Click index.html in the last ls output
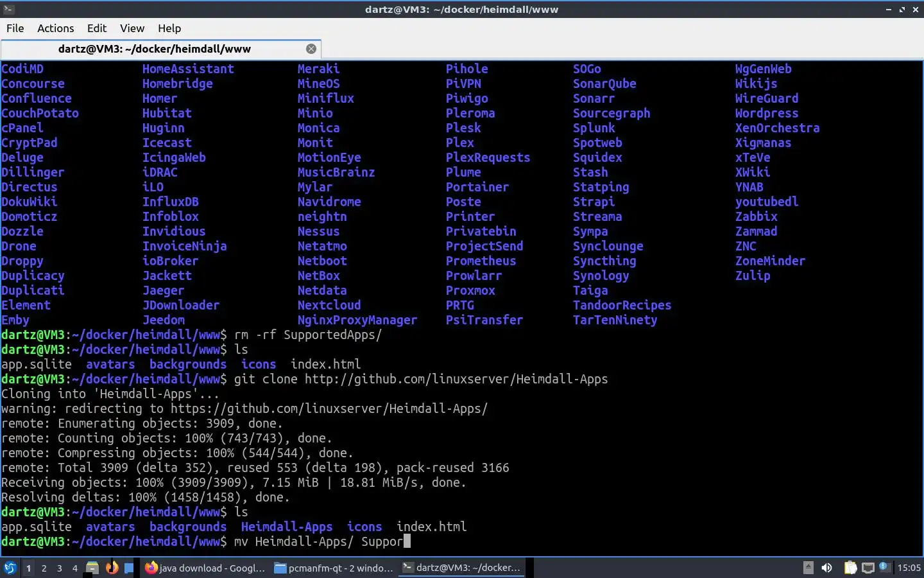This screenshot has height=578, width=924. pos(432,527)
